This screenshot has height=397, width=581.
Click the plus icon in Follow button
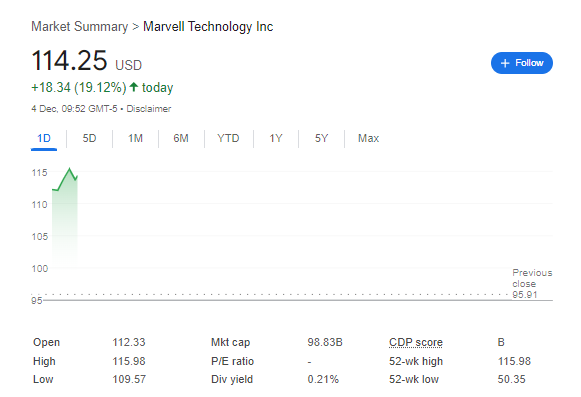[505, 63]
